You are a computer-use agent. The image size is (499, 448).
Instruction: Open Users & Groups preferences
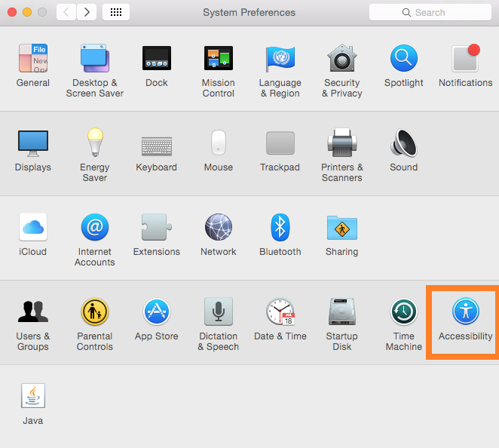pyautogui.click(x=32, y=312)
